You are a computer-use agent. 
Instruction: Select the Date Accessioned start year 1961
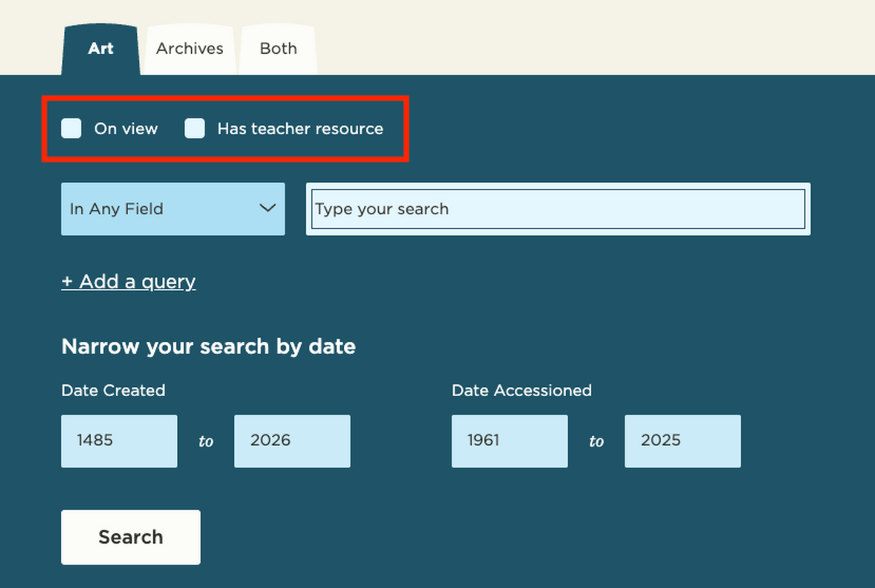(509, 441)
